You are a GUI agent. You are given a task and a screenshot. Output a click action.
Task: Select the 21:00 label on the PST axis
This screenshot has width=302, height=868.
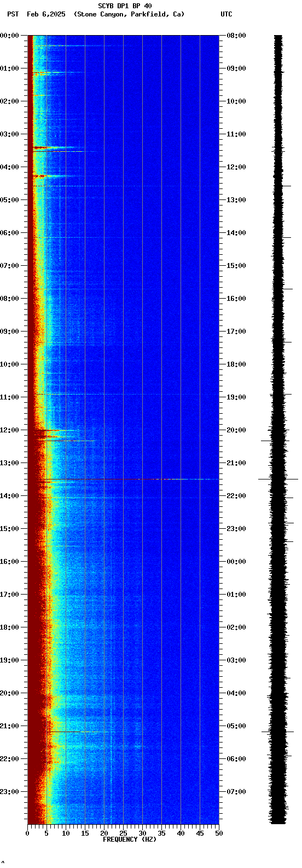tap(10, 726)
